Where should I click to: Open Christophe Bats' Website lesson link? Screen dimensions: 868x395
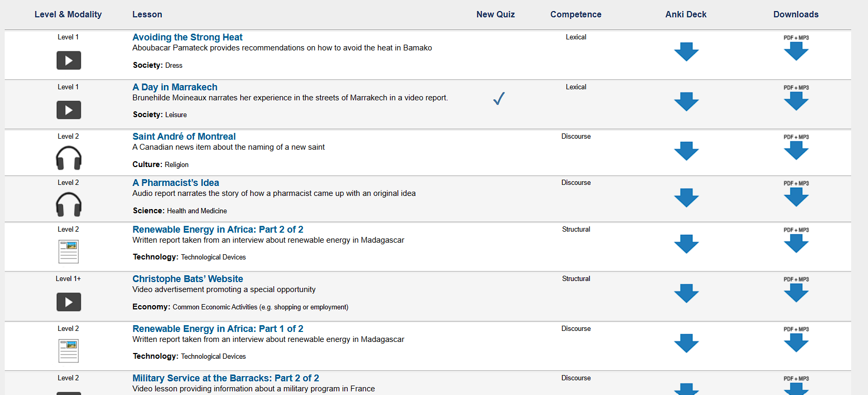188,279
